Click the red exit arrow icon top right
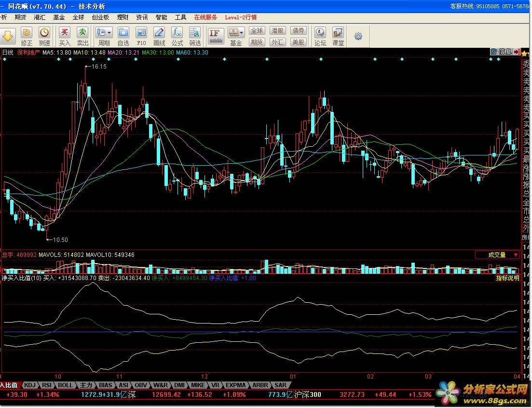This screenshot has height=408, width=532. (x=517, y=52)
